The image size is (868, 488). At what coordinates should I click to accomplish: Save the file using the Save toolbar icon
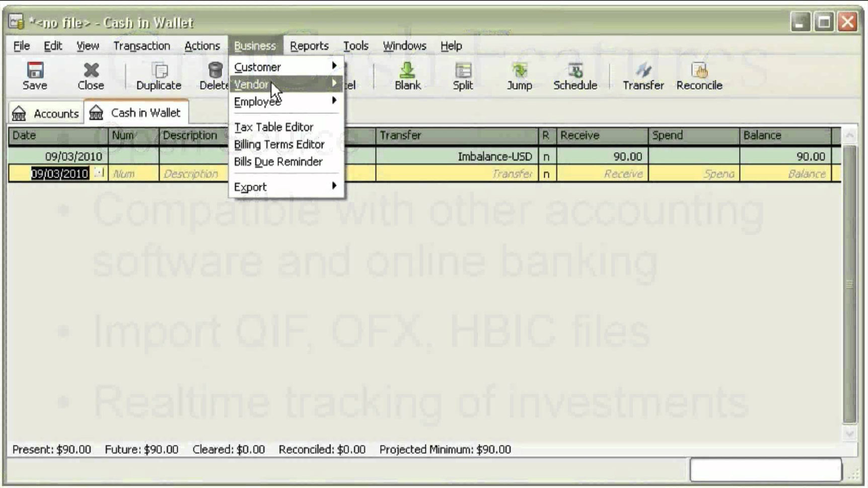pyautogui.click(x=33, y=74)
